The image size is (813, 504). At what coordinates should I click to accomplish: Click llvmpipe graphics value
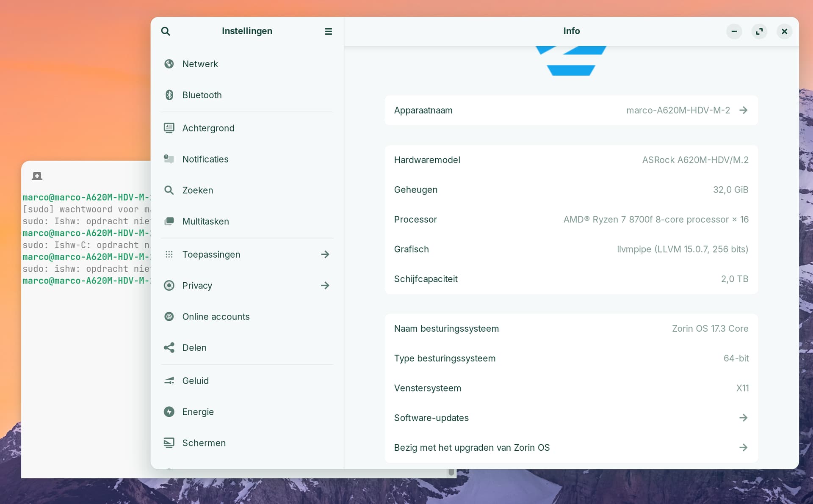[682, 249]
